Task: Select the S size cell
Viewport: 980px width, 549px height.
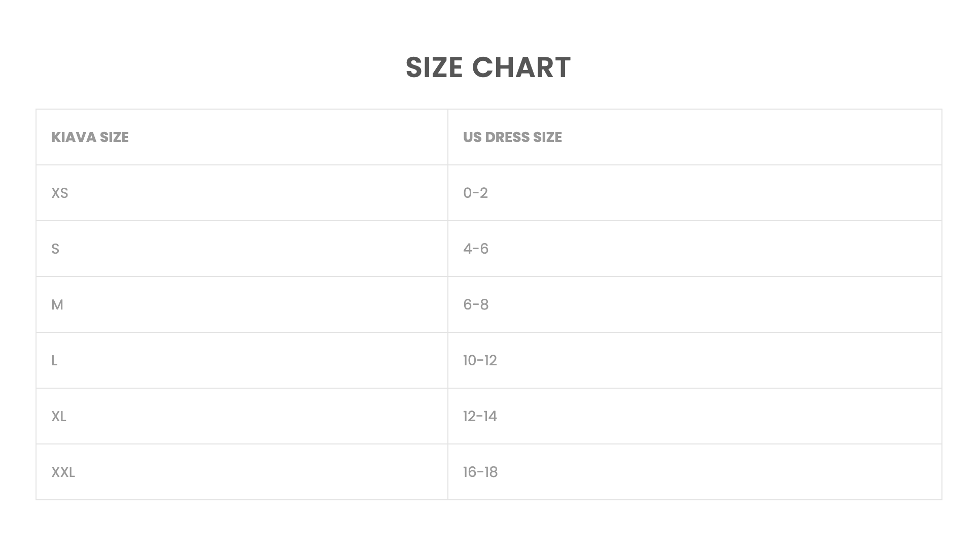Action: click(55, 249)
